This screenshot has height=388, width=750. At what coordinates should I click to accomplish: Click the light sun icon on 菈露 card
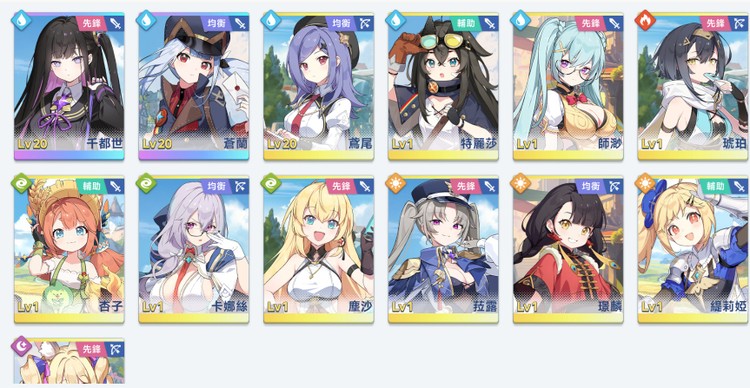[395, 184]
